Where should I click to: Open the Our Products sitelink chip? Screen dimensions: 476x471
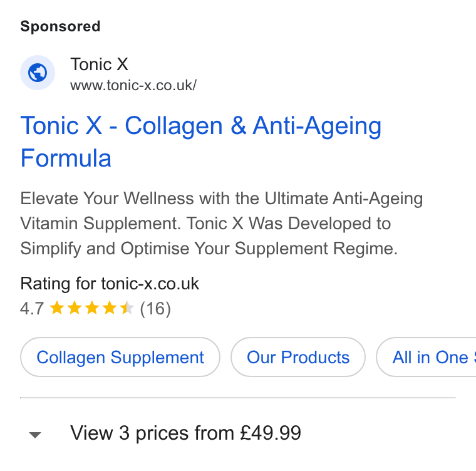(x=298, y=357)
